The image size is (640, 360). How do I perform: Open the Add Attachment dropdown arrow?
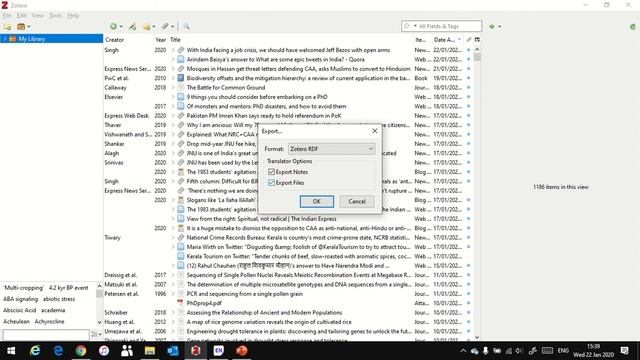[x=172, y=27]
